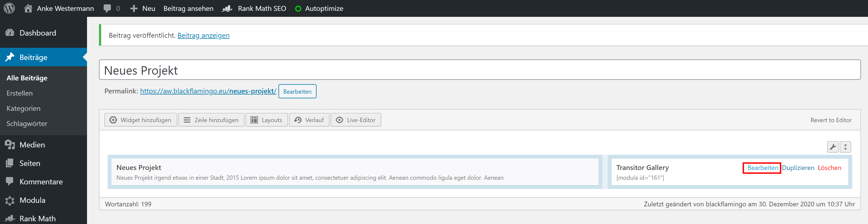Click Beitrag ansehen in the admin bar
868x224 pixels.
[188, 8]
